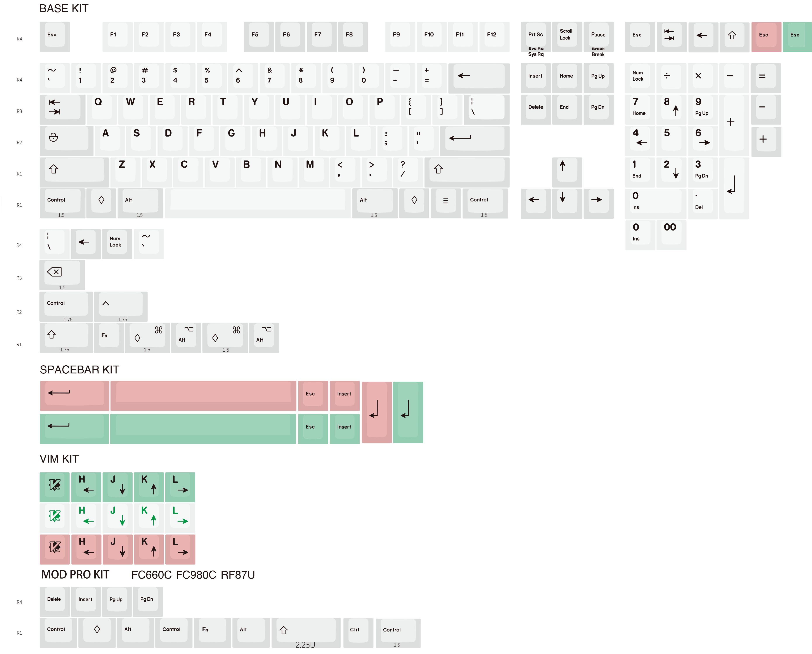Select the white Vim logo key

55,518
